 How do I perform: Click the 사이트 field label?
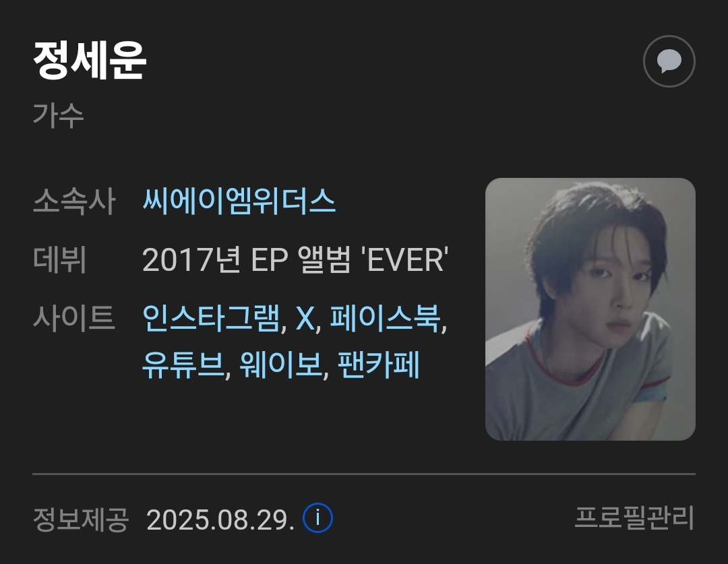click(74, 318)
